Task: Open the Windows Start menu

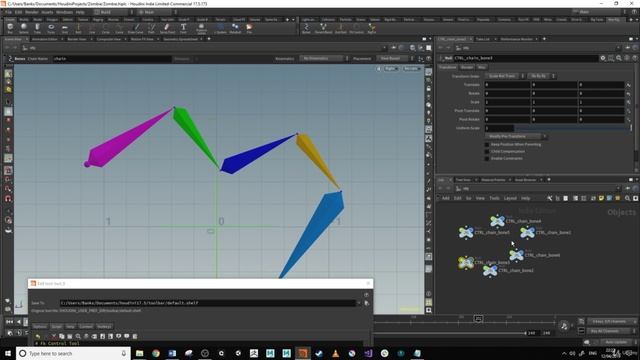Action: 8,353
